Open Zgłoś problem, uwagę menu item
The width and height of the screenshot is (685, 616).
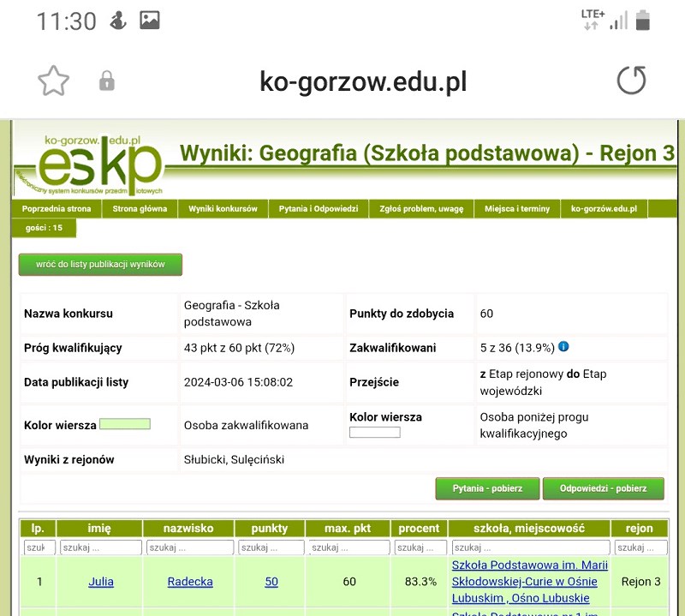pyautogui.click(x=422, y=209)
